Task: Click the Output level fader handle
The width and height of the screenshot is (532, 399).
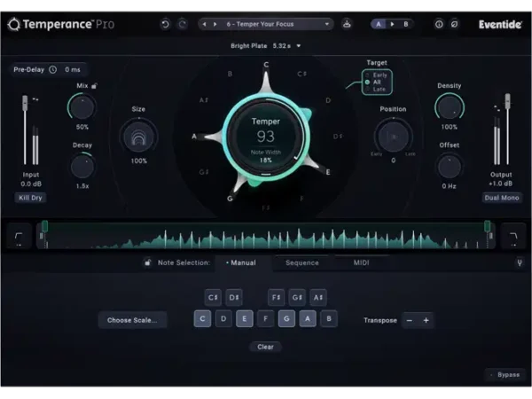Action: pos(507,101)
